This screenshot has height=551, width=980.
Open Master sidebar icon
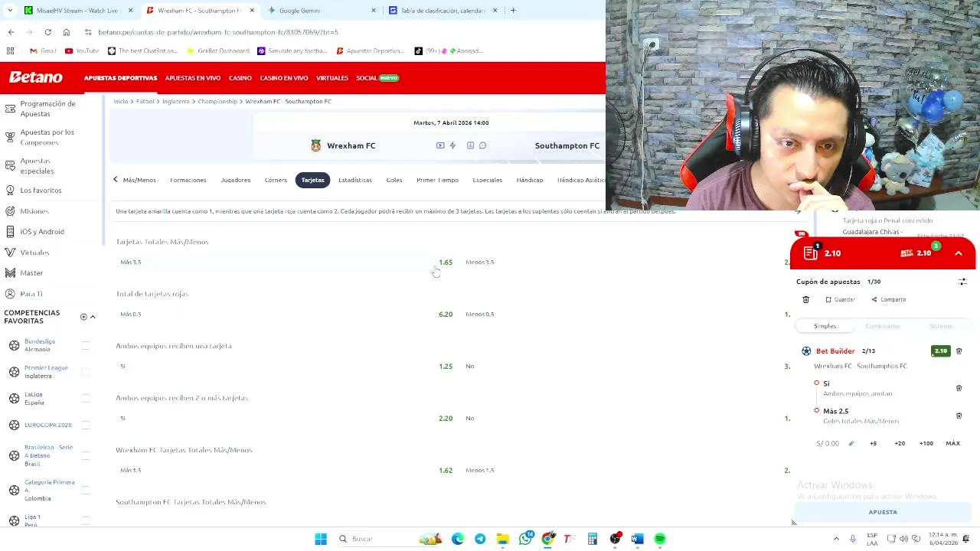tap(10, 272)
